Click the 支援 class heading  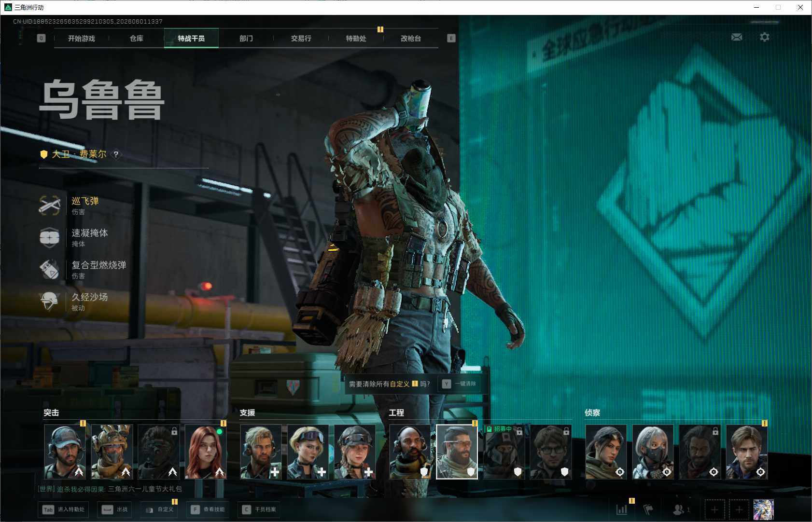point(247,413)
